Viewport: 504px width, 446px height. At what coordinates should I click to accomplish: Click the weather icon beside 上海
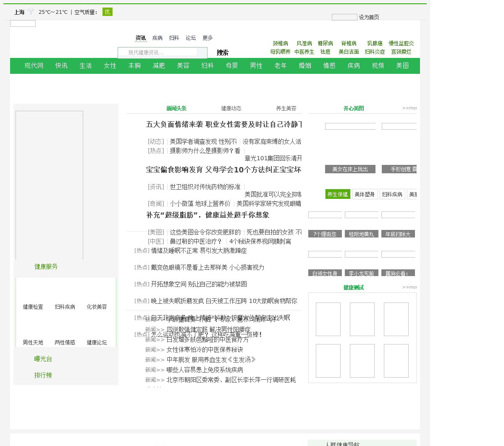[x=31, y=12]
